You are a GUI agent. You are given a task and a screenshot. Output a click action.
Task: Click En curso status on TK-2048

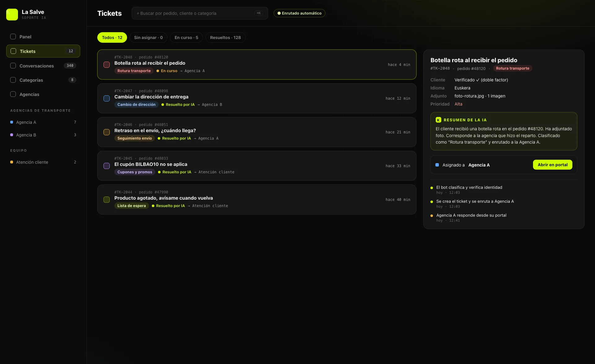click(167, 71)
